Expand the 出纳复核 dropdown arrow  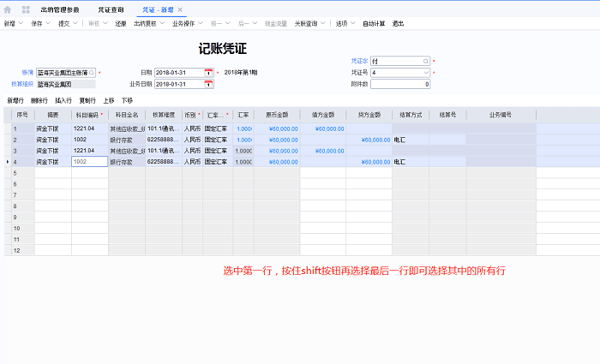(x=162, y=23)
